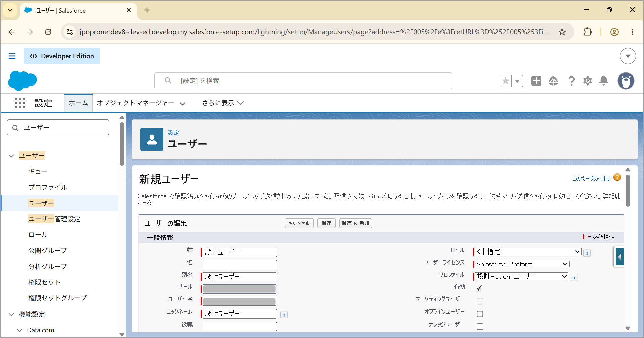
Task: Click the user icon in page header
Action: (x=152, y=139)
